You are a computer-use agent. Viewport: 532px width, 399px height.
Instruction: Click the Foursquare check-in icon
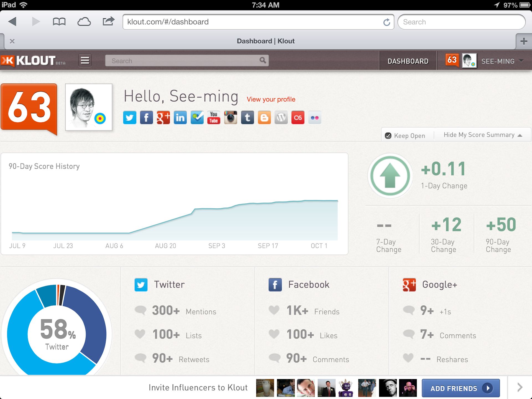coord(197,117)
